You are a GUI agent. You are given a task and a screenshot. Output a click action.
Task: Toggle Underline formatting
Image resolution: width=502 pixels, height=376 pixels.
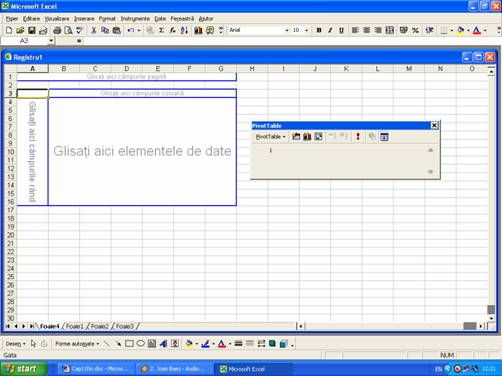[341, 30]
